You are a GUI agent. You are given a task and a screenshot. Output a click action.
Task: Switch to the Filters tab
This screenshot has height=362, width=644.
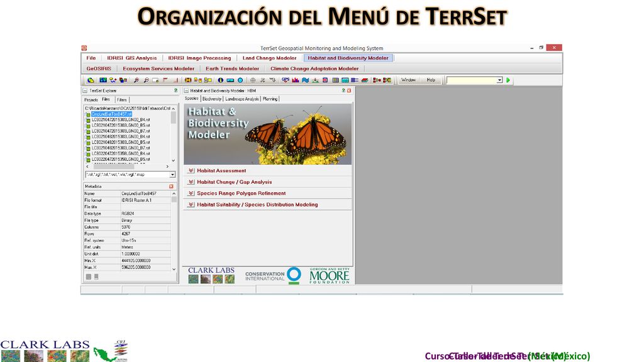(121, 100)
